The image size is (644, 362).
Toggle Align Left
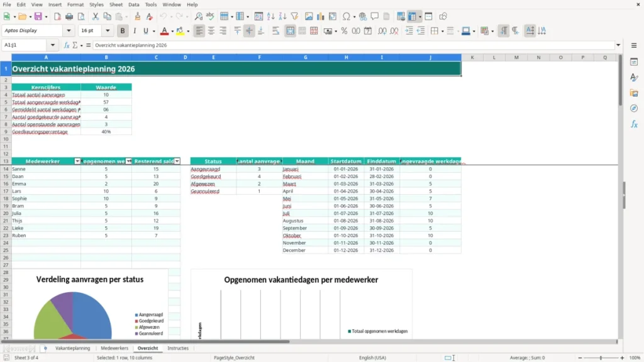click(199, 31)
